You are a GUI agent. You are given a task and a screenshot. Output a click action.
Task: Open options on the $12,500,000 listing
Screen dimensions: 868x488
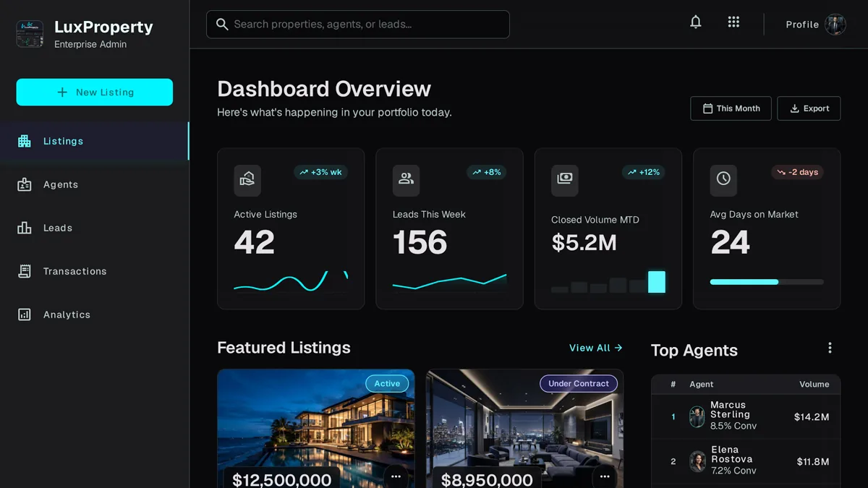396,476
